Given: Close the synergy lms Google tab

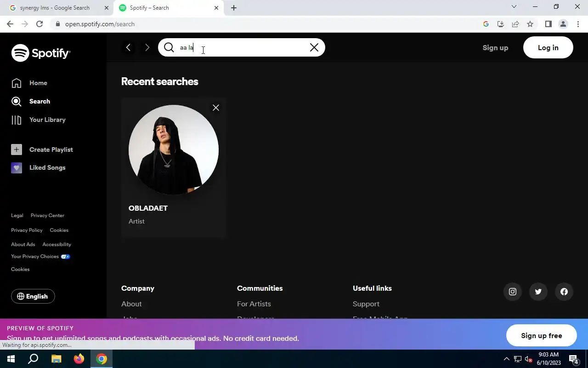Looking at the screenshot, I should (107, 8).
